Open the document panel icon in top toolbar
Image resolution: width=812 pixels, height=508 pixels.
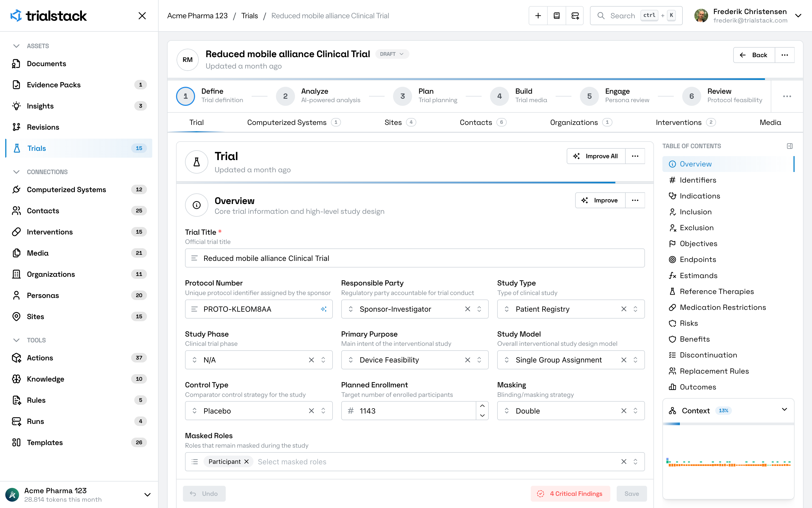(556, 16)
